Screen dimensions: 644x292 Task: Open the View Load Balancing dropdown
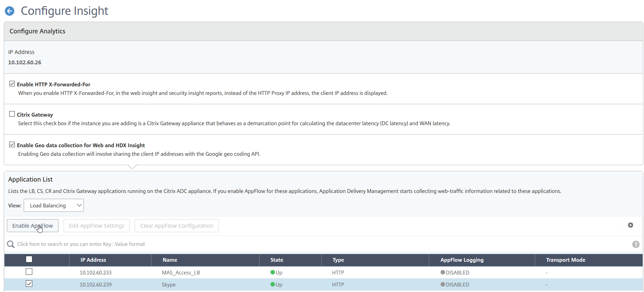54,205
